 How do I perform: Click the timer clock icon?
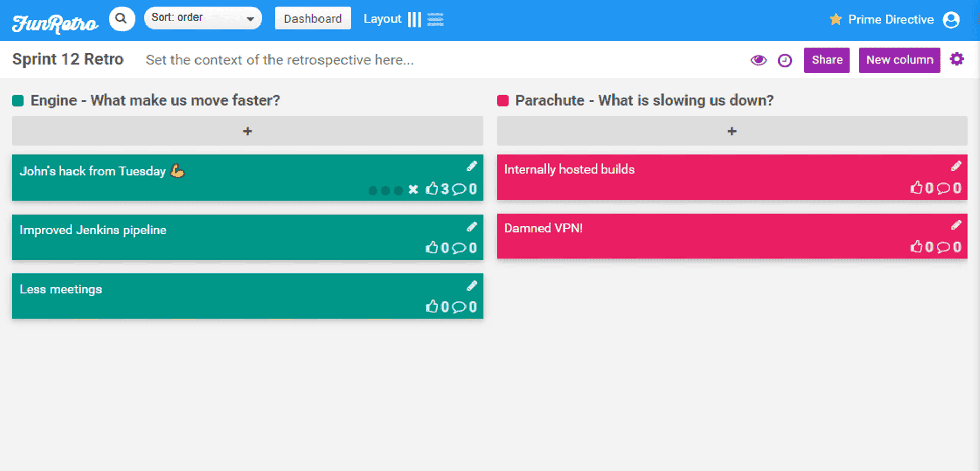[785, 61]
